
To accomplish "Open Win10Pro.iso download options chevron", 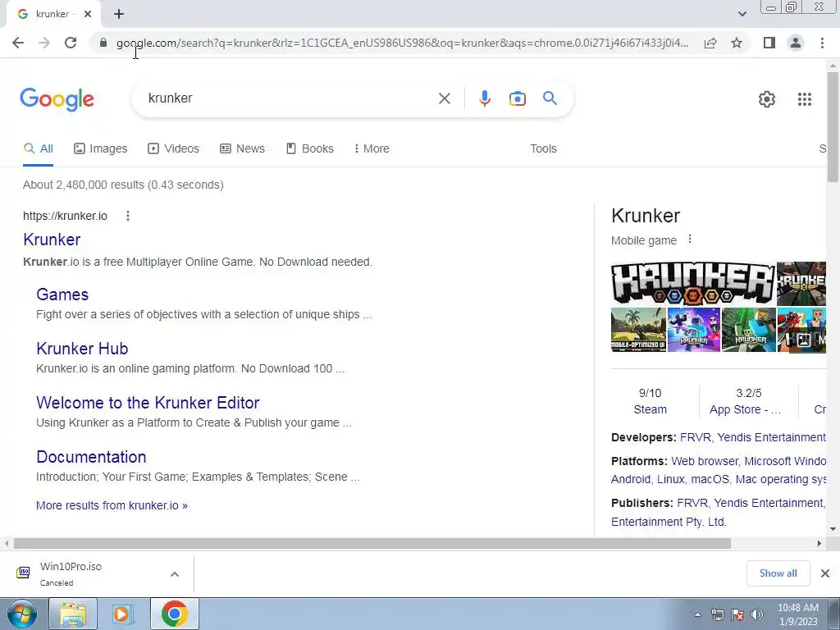I will (175, 574).
